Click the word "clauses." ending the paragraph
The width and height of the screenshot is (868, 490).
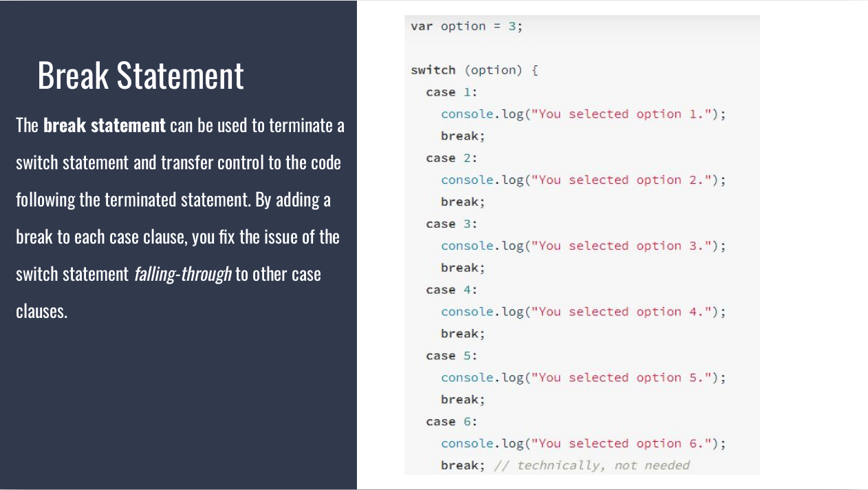pos(41,311)
